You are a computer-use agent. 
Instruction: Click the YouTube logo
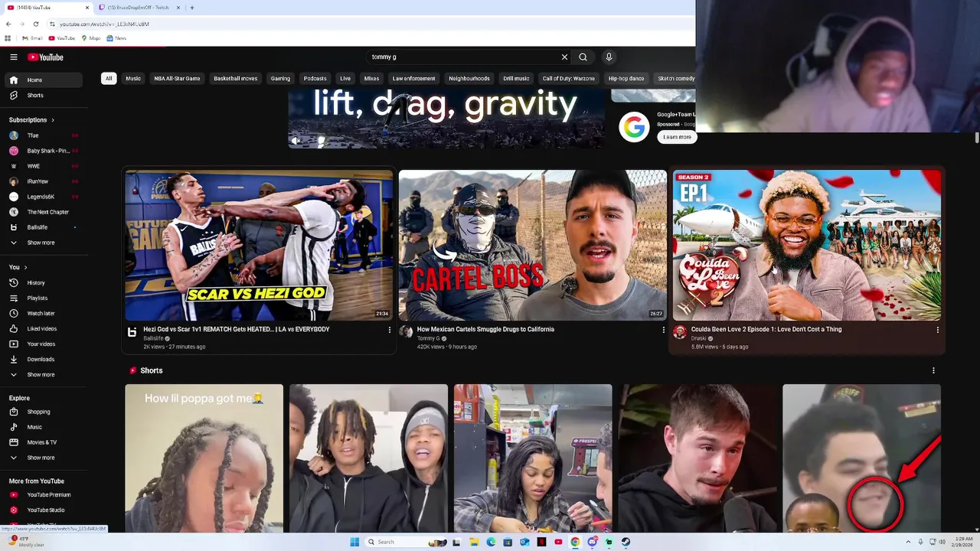point(45,57)
